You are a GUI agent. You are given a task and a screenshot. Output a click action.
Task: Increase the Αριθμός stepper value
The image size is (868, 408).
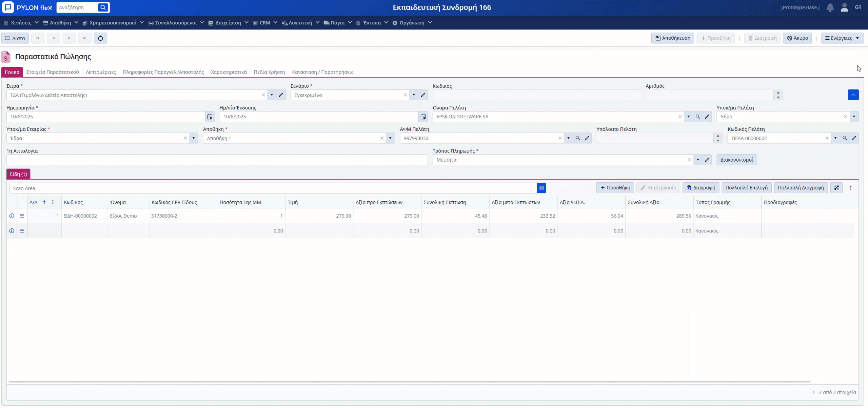(x=778, y=93)
